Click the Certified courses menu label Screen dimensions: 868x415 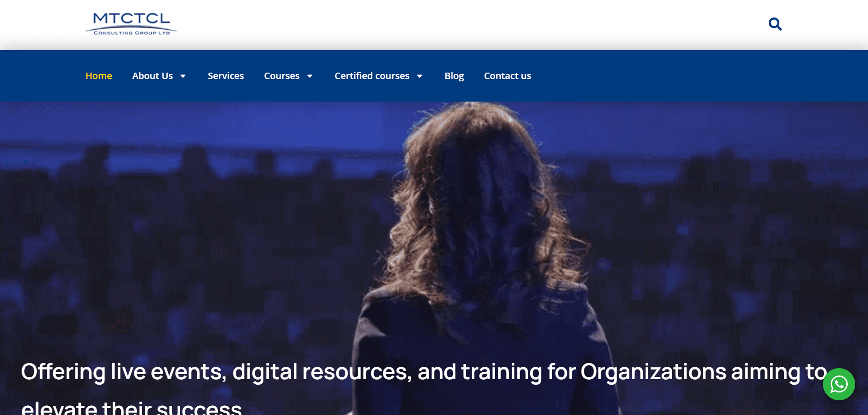[371, 76]
